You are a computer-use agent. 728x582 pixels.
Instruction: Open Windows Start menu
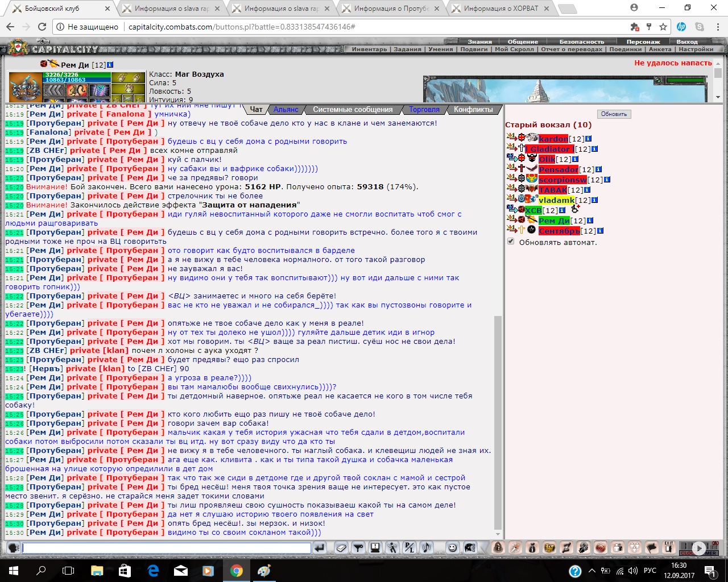tap(14, 571)
